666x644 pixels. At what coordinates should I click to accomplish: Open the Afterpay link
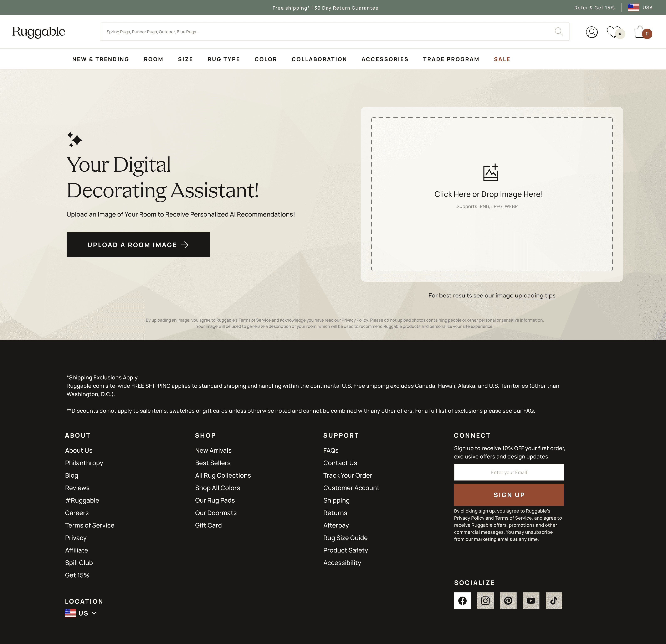coord(336,525)
